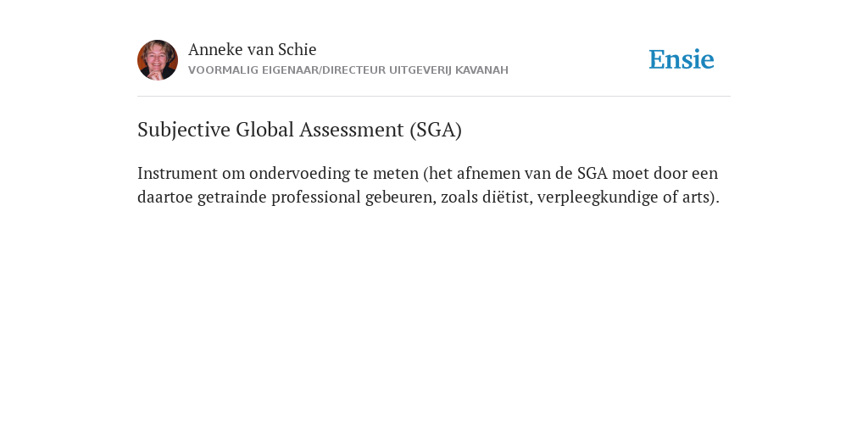Open author name Anneke van Schie
The image size is (868, 434).
252,49
